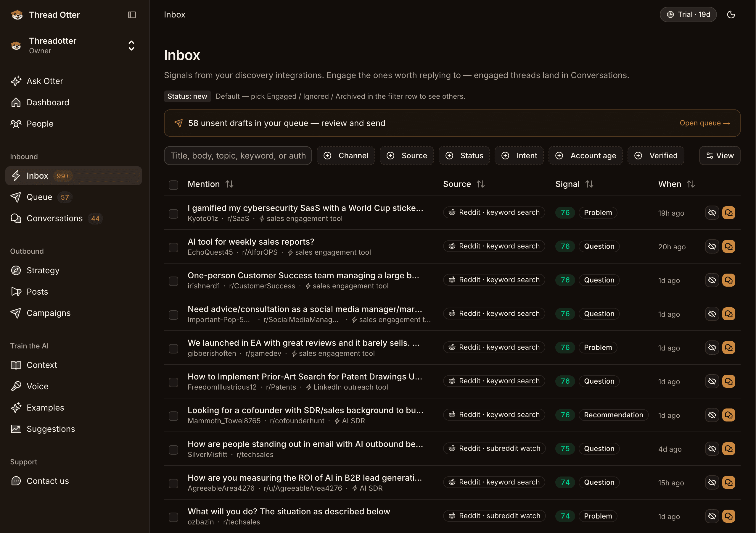
Task: Open the Strategy page
Action: click(74, 270)
